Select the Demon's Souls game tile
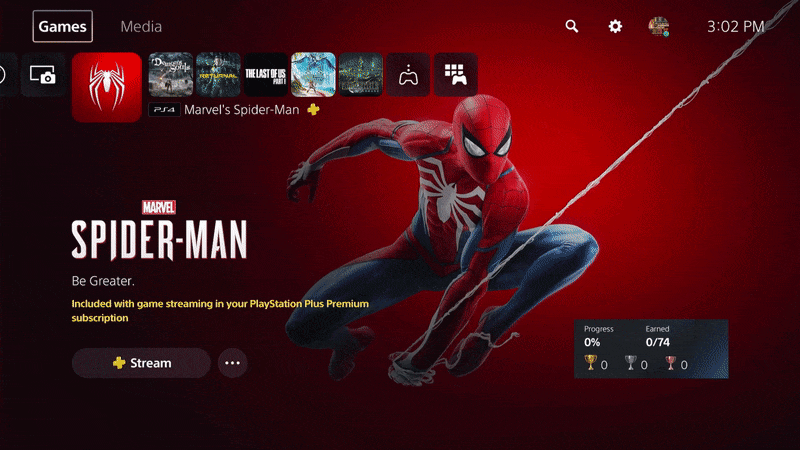The height and width of the screenshot is (450, 800). point(171,74)
